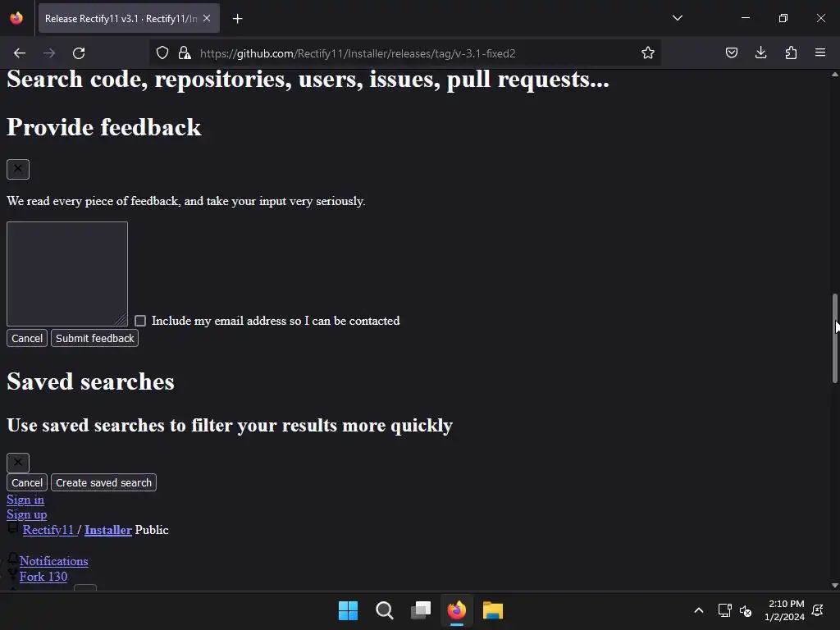Open the Installer repository link

point(107,530)
